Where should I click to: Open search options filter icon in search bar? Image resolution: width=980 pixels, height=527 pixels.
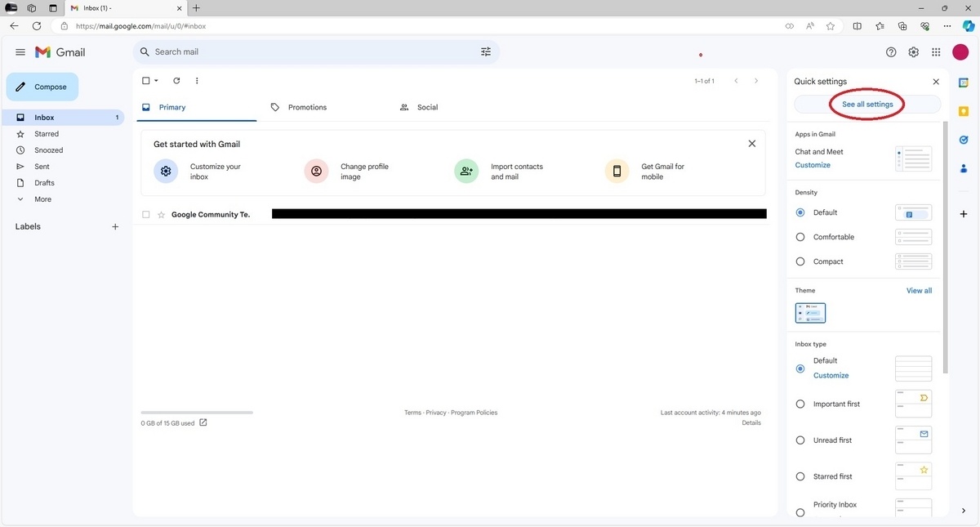pyautogui.click(x=486, y=51)
